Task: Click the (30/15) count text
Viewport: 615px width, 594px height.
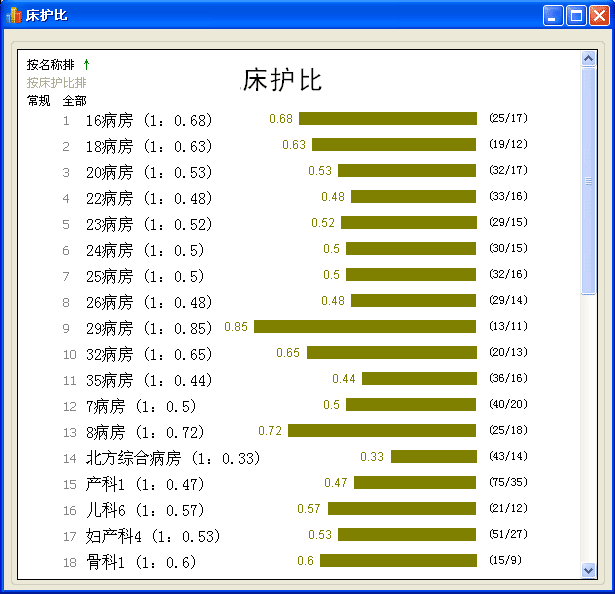Action: tap(508, 248)
